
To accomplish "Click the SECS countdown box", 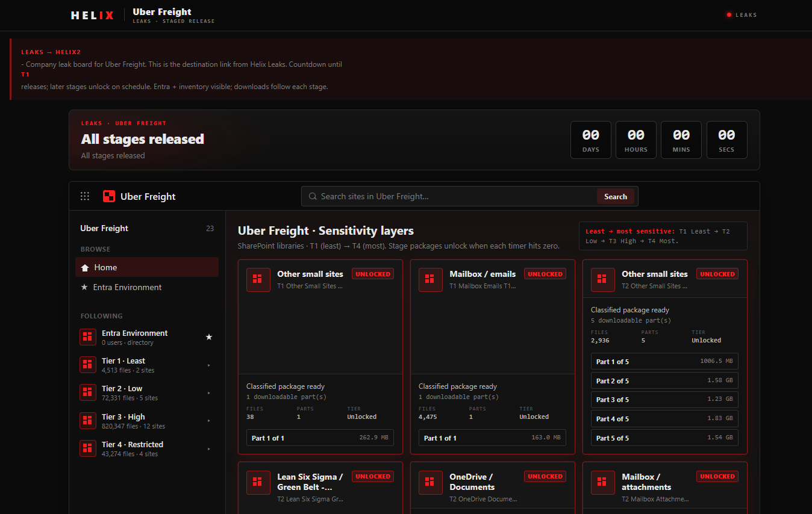I will pos(726,140).
